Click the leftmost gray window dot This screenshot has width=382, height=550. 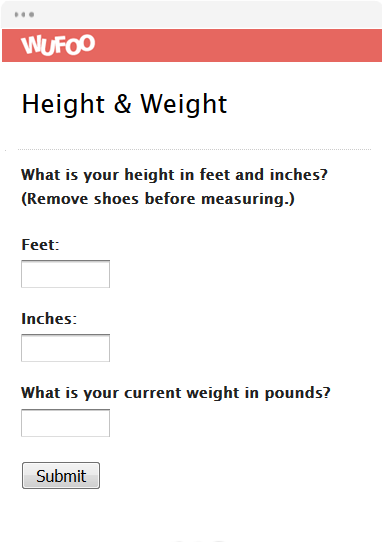(x=16, y=14)
